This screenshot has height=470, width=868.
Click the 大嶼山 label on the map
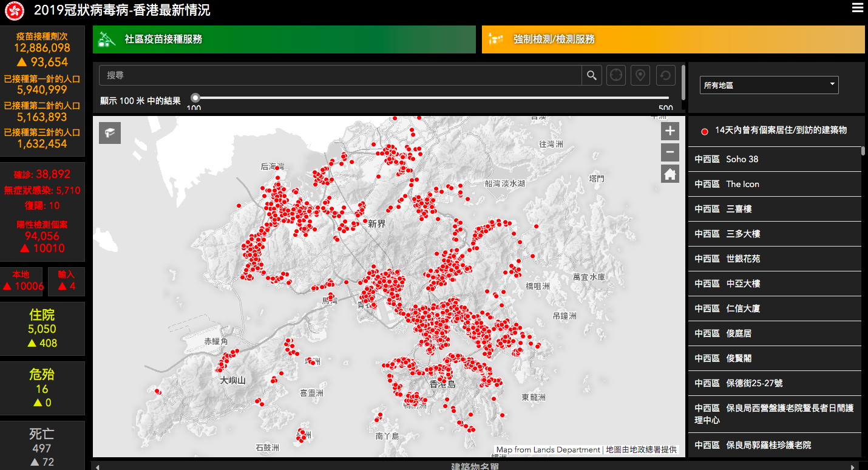232,381
